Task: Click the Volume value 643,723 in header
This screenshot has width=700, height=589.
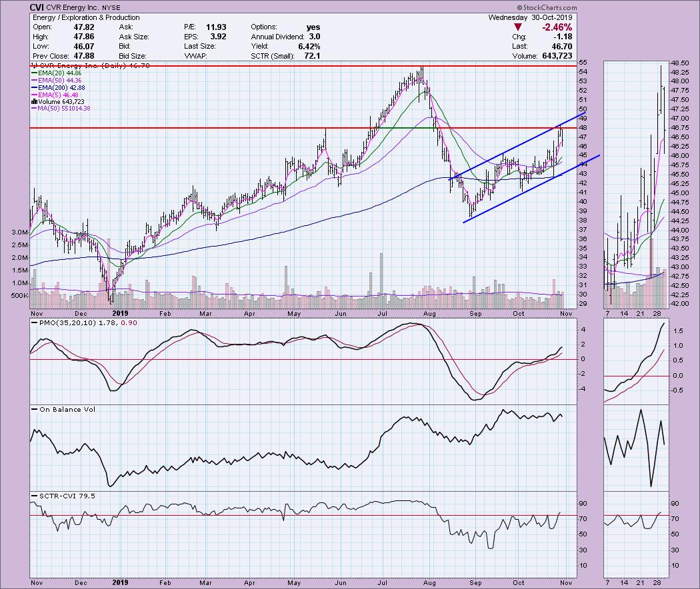Action: click(556, 56)
